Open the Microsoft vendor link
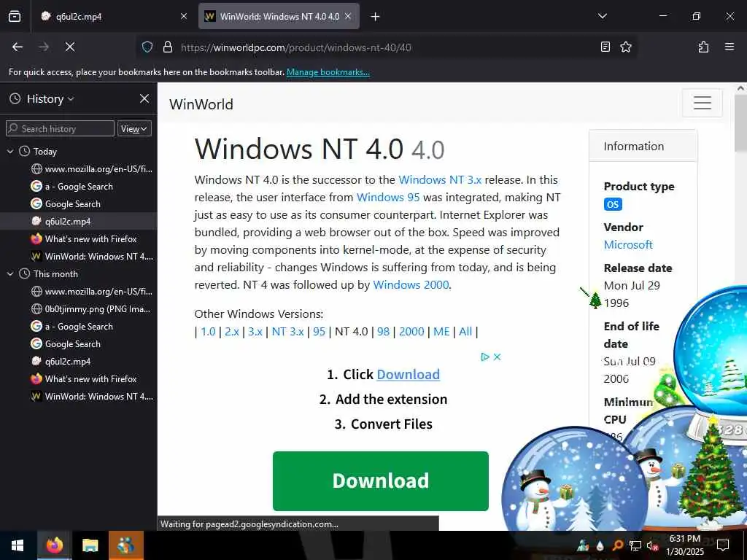Image resolution: width=747 pixels, height=560 pixels. 628,245
